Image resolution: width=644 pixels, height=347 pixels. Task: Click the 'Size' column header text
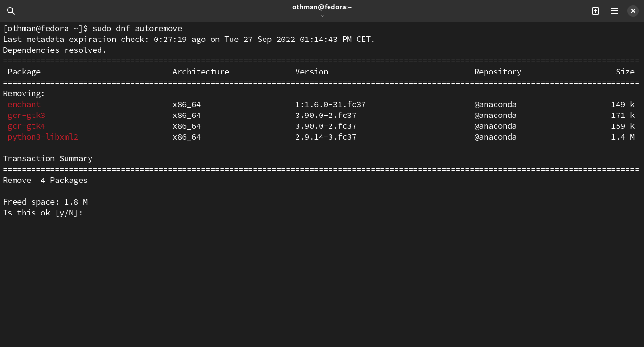point(625,72)
